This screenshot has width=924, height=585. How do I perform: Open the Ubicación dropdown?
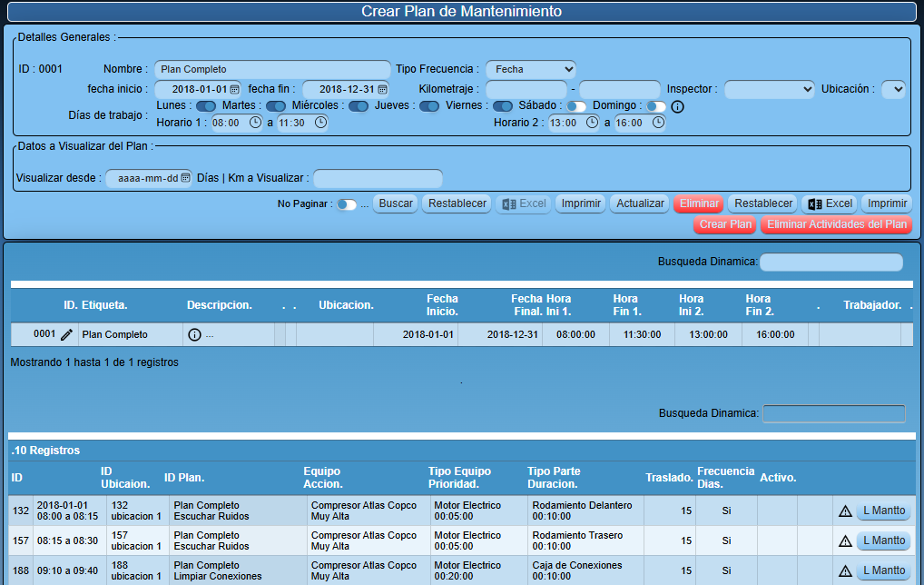(893, 89)
